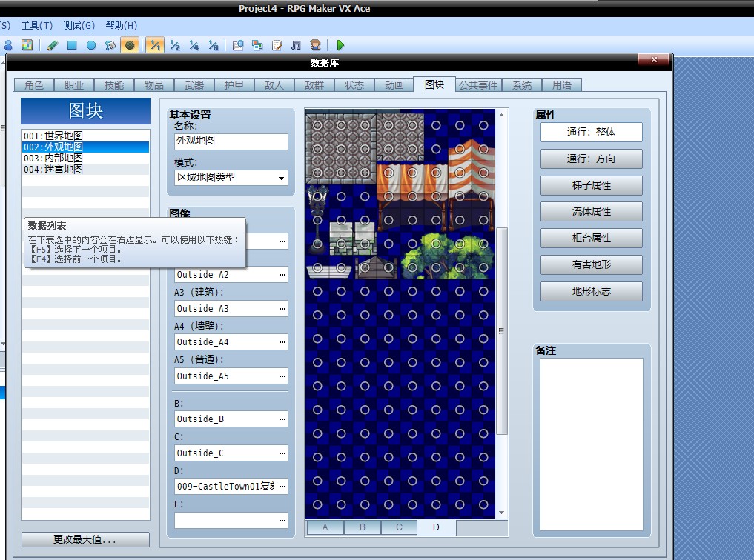Select the Rectangle drawing tool
Image resolution: width=754 pixels, height=560 pixels.
coord(72,45)
